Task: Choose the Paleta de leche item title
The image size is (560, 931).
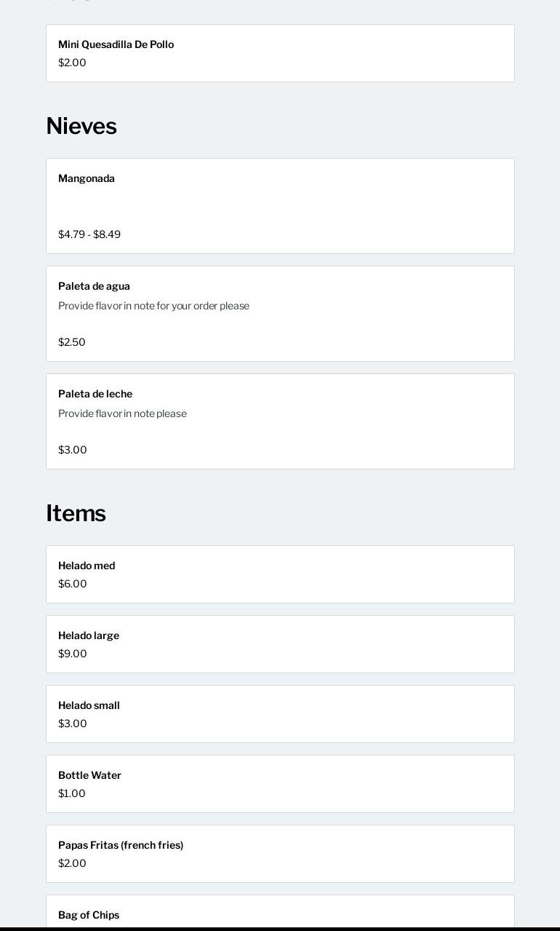Action: (x=95, y=394)
